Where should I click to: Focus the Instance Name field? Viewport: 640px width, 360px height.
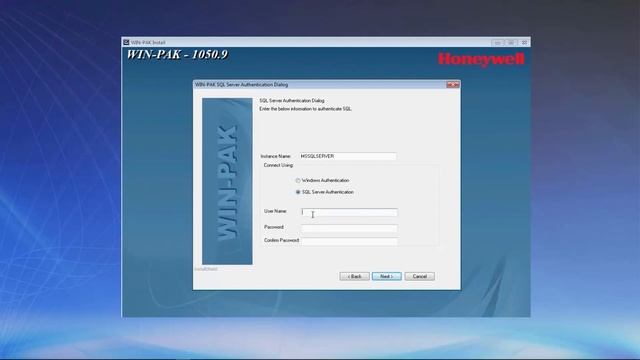[348, 156]
